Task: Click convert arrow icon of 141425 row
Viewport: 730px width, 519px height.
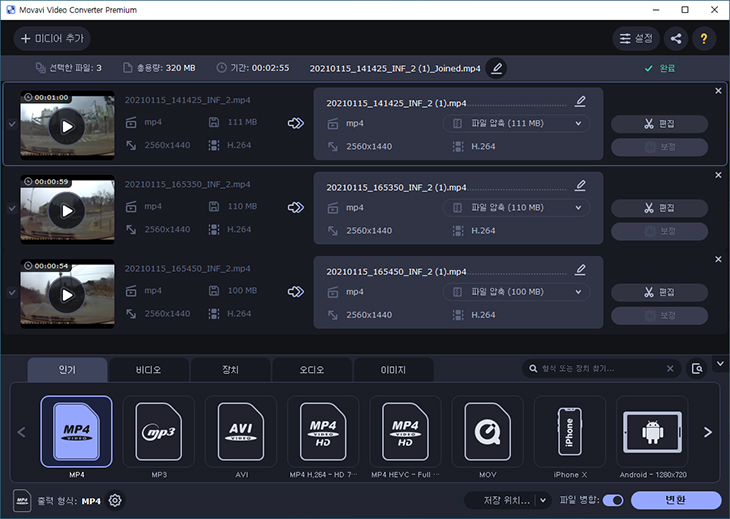Action: pyautogui.click(x=296, y=123)
